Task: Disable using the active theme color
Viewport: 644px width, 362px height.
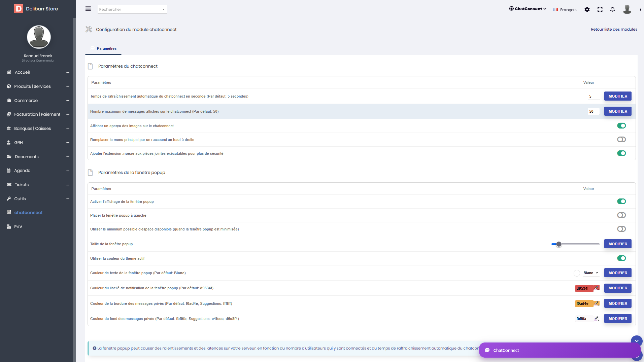Action: click(621, 258)
